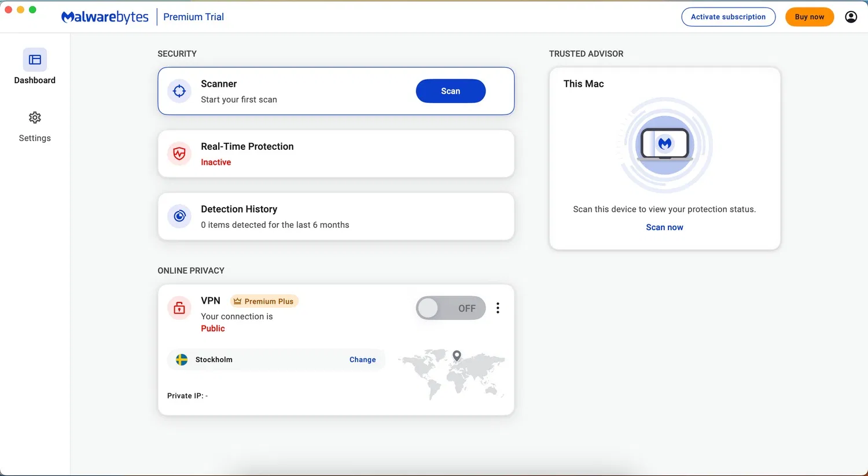868x476 pixels.
Task: Click the Real-Time Protection shield icon
Action: 179,153
